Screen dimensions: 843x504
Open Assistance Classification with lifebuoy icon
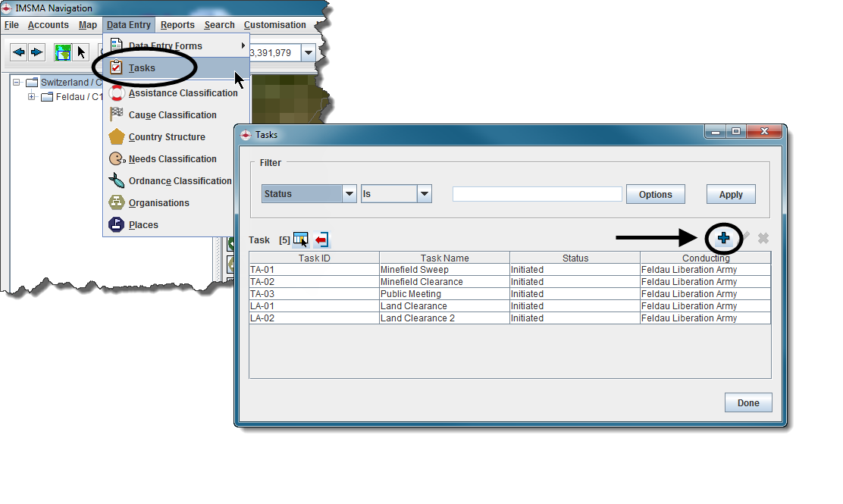pos(182,93)
